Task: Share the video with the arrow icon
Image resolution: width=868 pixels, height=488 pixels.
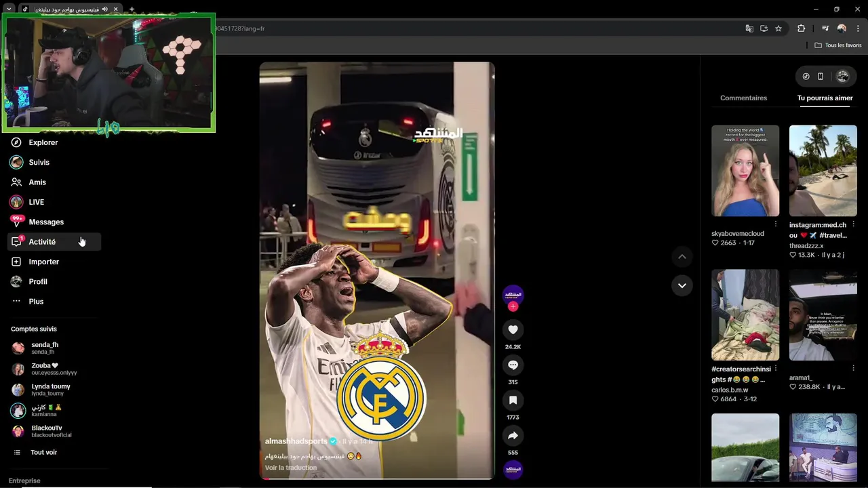Action: coord(513,436)
